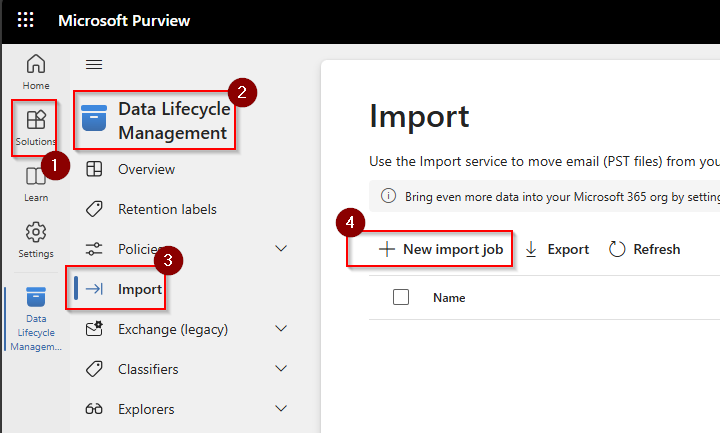Sort by the Name column header

449,298
